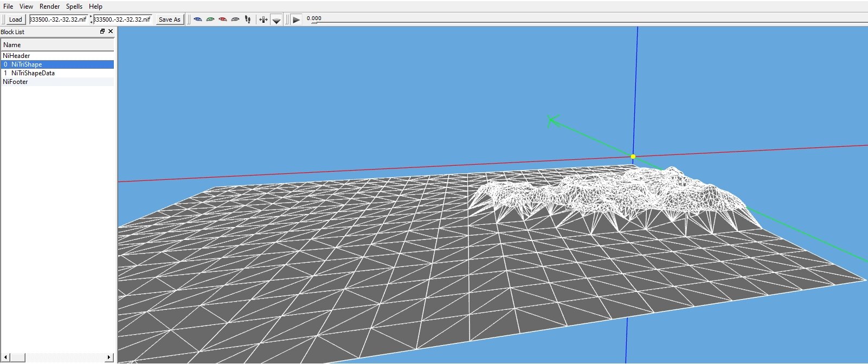Open the perspective dropdown in toolbar

(277, 20)
